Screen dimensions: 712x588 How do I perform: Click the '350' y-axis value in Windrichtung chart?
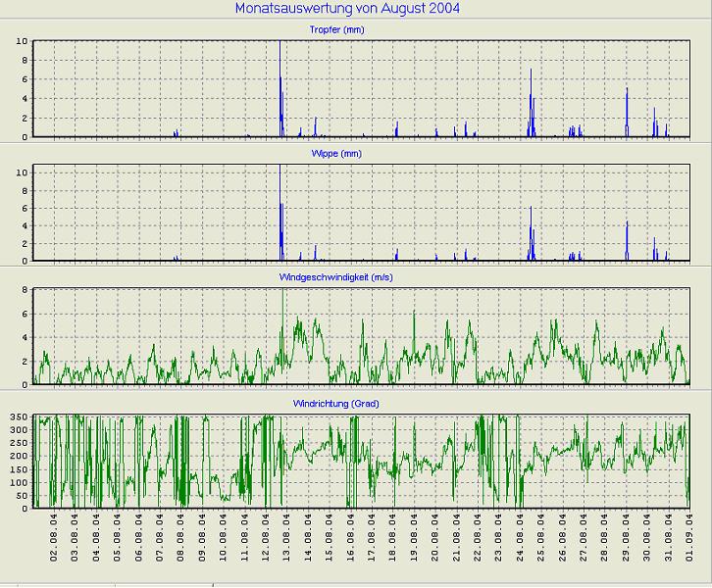click(20, 417)
